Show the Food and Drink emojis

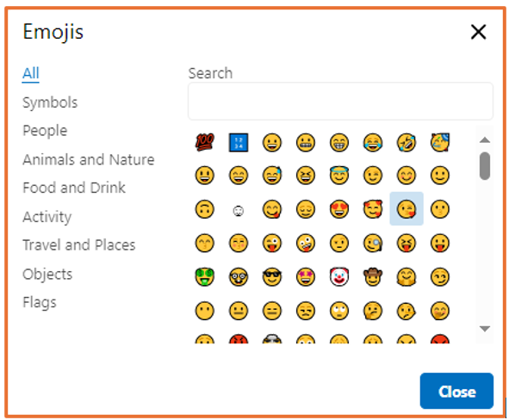coord(74,188)
